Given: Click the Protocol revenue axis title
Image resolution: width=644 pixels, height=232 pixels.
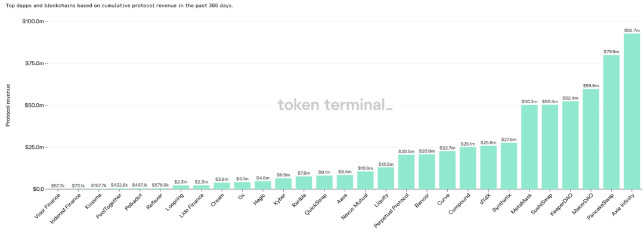Looking at the screenshot, I should pyautogui.click(x=8, y=105).
